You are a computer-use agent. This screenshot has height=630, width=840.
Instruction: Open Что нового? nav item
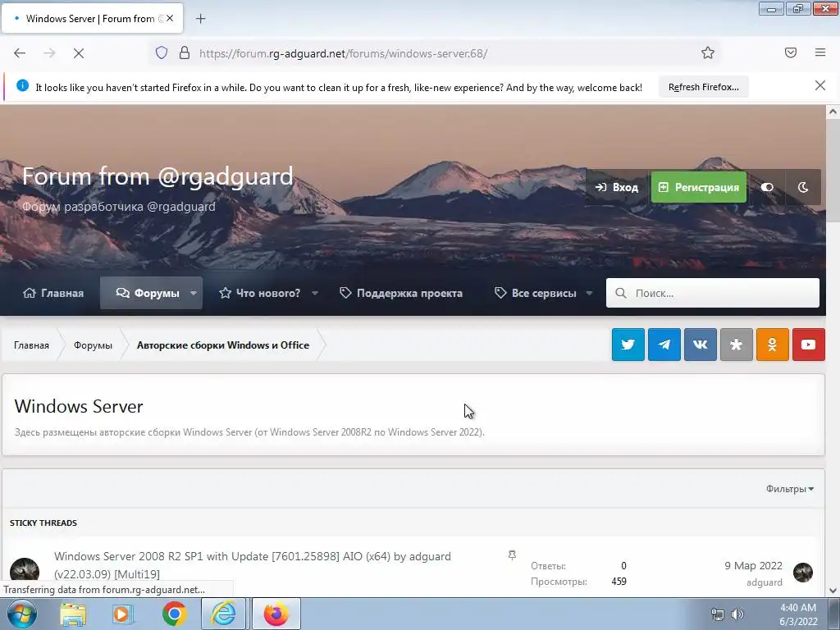260,293
